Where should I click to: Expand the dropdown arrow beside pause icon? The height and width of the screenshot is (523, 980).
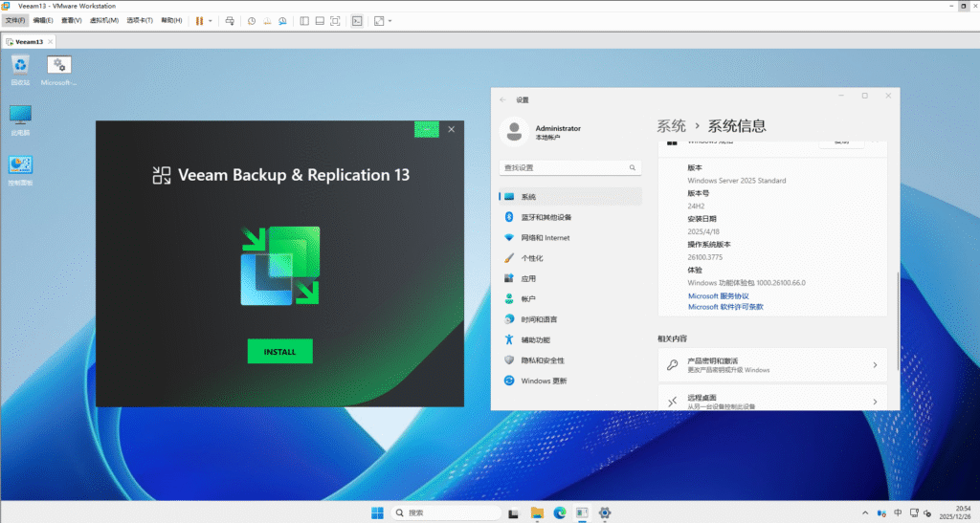pos(211,20)
